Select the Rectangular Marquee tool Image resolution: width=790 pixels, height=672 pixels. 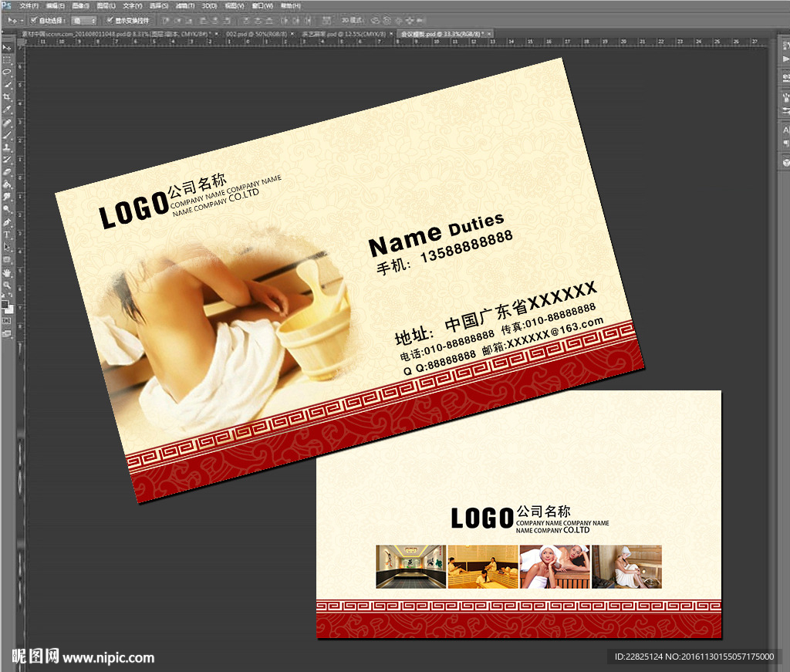(x=7, y=60)
